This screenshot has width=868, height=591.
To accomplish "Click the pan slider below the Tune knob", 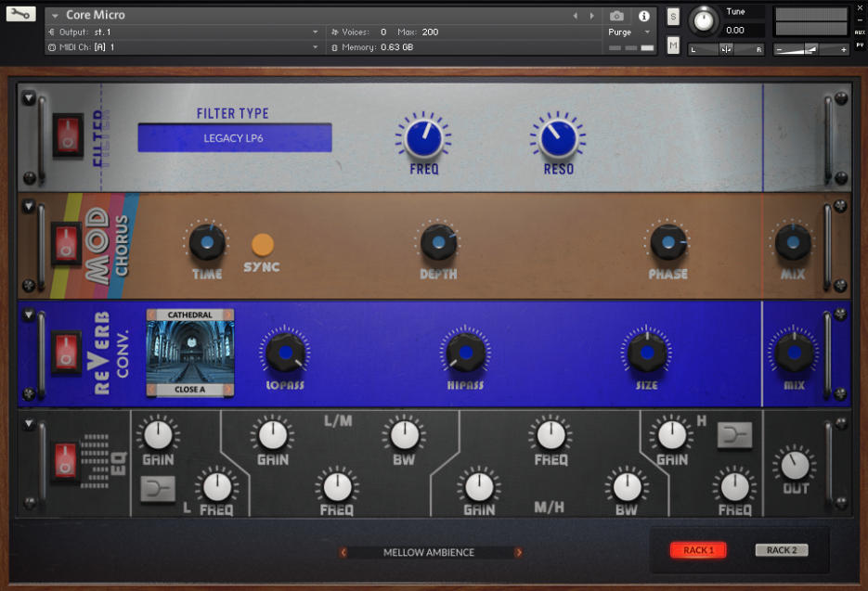I will [727, 49].
